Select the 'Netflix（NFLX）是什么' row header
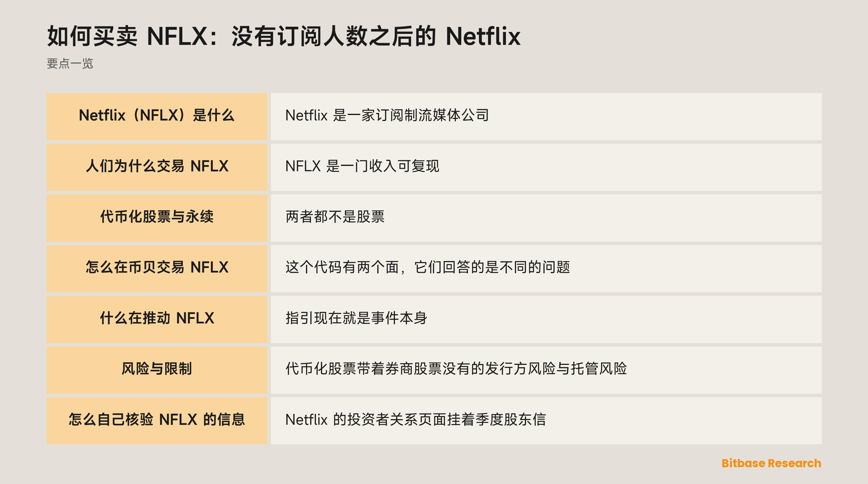The image size is (868, 484). (157, 116)
